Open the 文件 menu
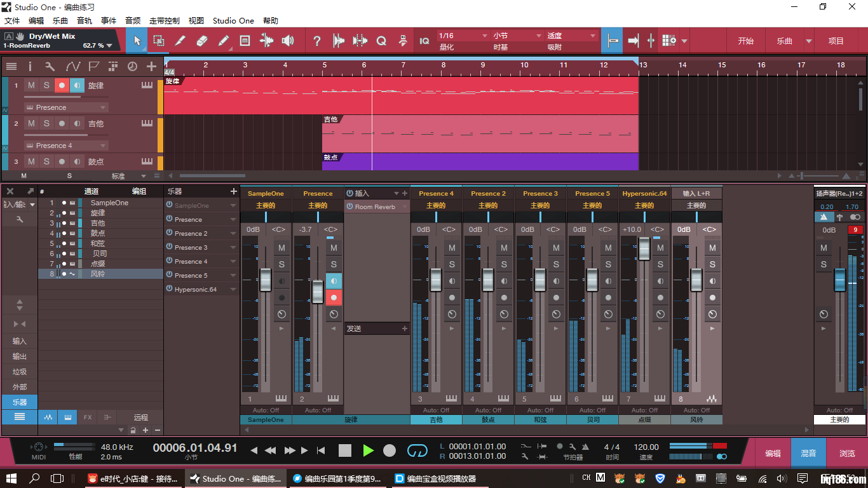Screen dimensions: 868x488 [x=12, y=20]
